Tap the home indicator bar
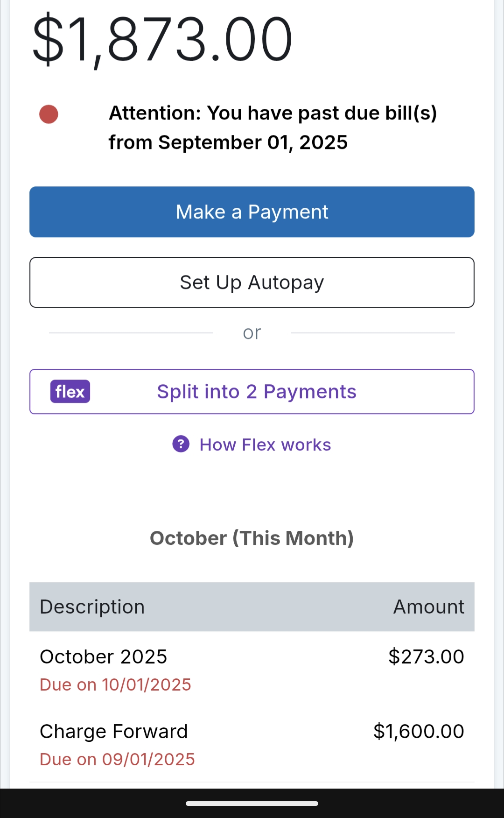 coord(252,804)
